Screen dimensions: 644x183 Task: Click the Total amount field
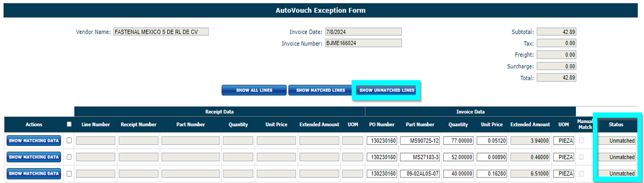(556, 78)
